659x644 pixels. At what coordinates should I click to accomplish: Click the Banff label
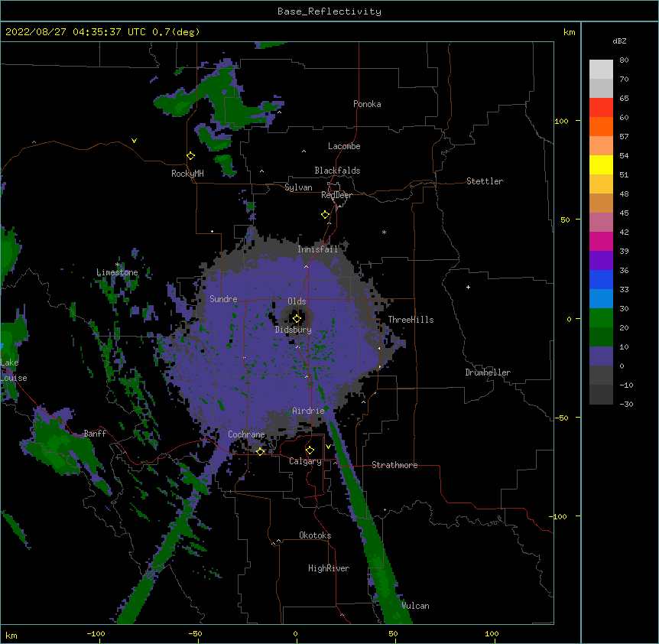(95, 434)
